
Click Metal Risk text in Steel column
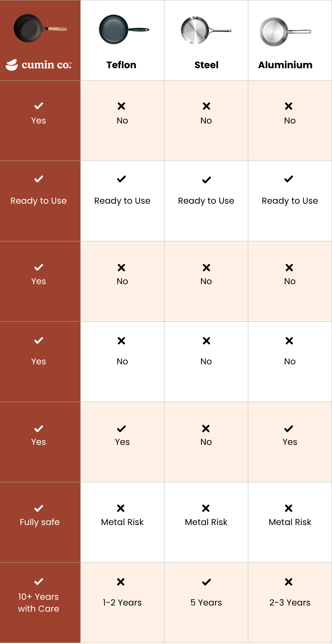click(206, 522)
